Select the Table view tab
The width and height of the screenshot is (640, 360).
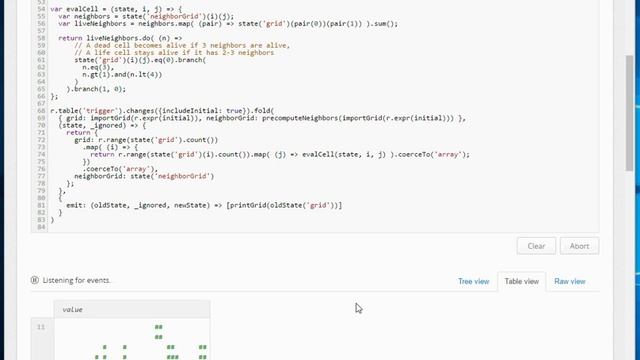(x=521, y=281)
